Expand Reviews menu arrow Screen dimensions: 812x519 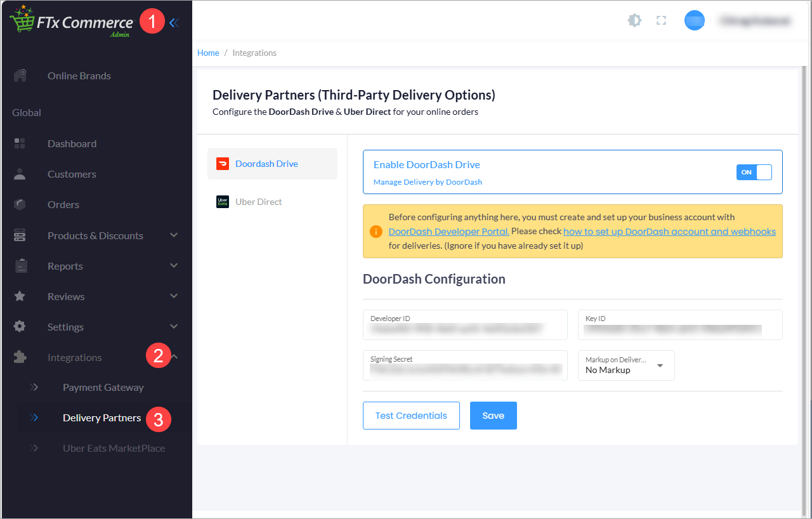click(x=174, y=296)
